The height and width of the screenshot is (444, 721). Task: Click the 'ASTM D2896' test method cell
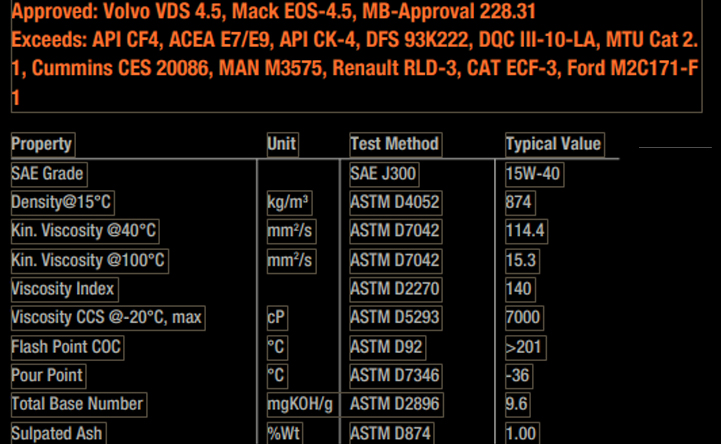click(x=396, y=405)
